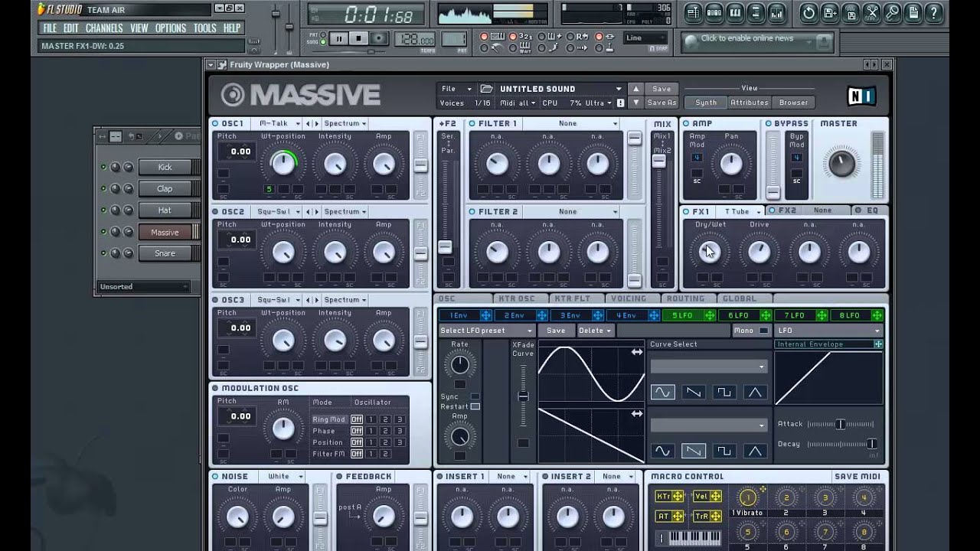Click the save project icon
Image resolution: width=980 pixels, height=551 pixels.
[x=830, y=12]
